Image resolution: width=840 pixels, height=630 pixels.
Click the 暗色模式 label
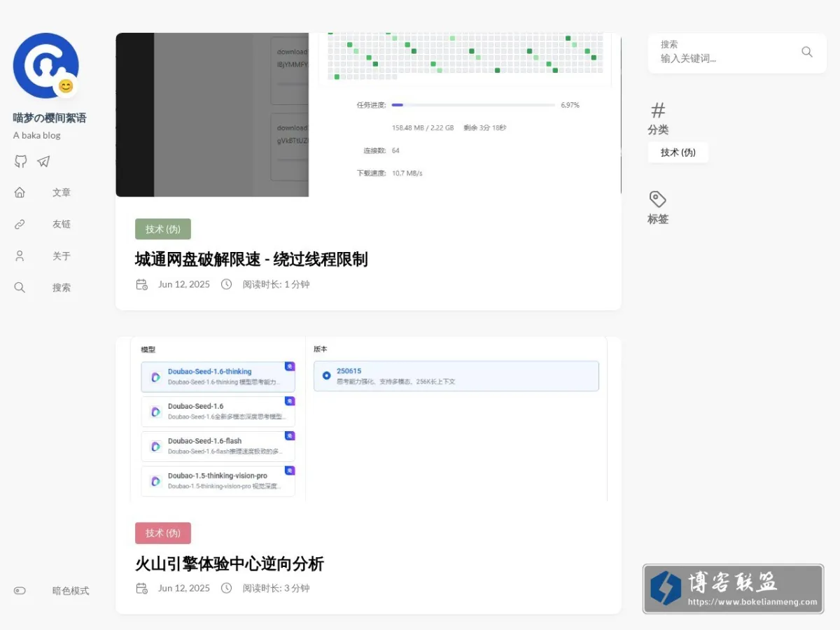click(x=71, y=591)
